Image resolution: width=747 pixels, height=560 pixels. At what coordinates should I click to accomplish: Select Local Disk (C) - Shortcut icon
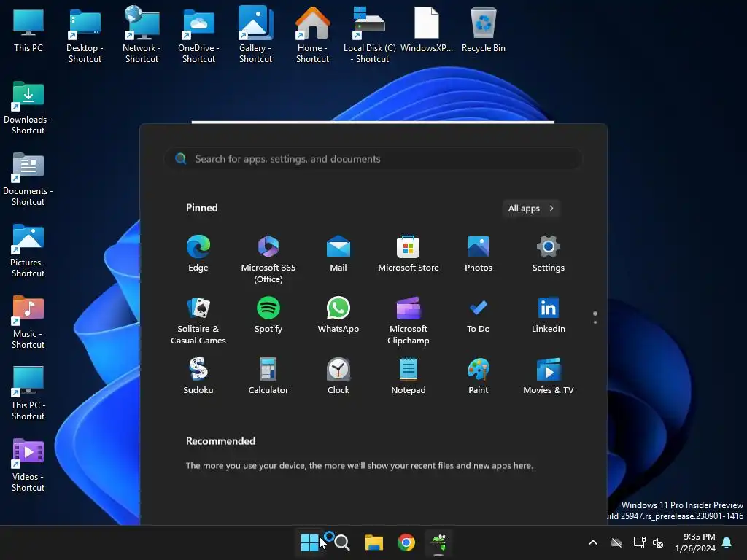coord(370,35)
